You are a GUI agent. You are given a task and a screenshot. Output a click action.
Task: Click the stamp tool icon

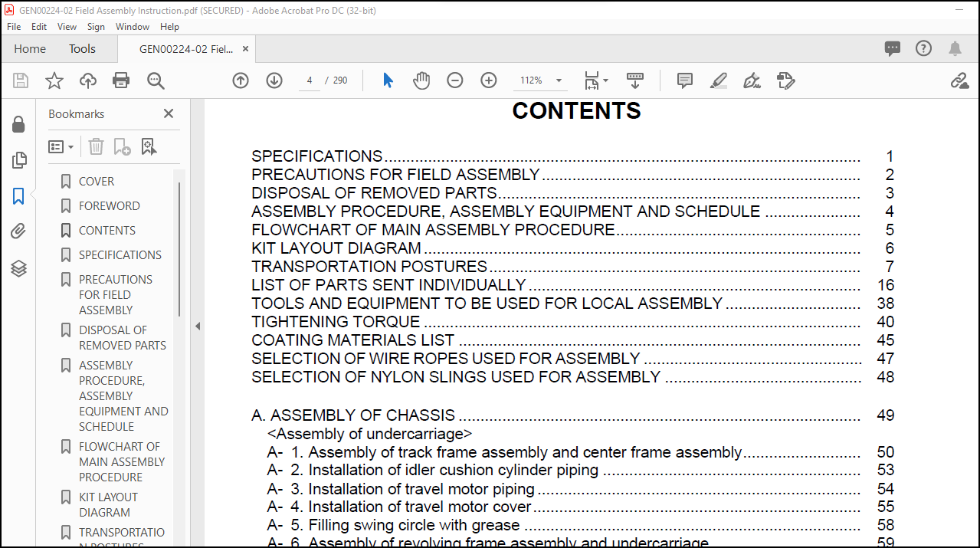point(786,80)
